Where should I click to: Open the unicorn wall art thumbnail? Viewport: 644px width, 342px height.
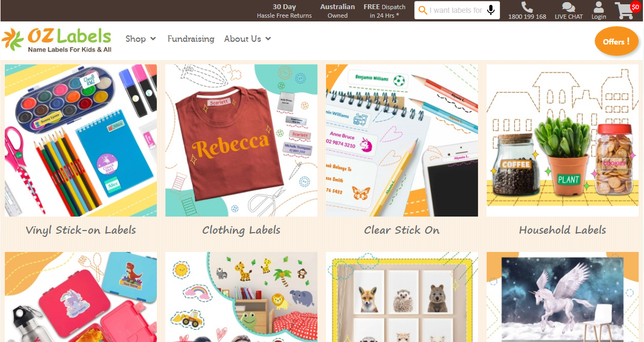coord(563,297)
